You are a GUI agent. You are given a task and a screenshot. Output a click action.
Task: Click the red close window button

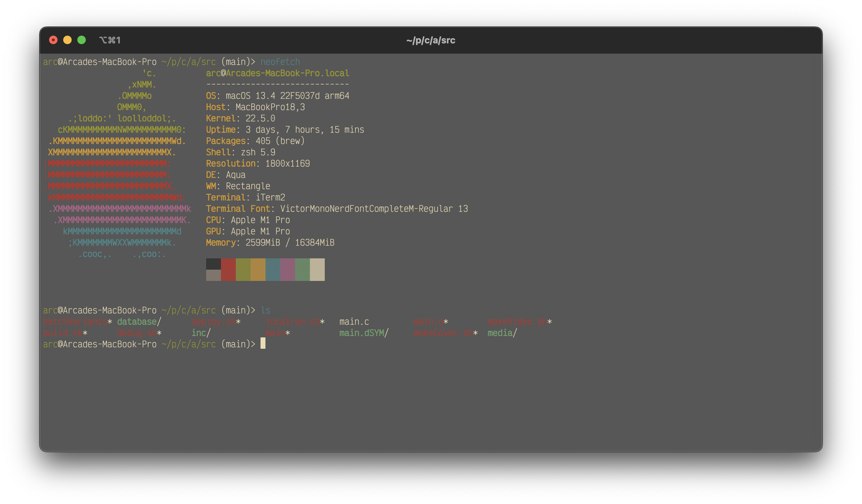(53, 40)
